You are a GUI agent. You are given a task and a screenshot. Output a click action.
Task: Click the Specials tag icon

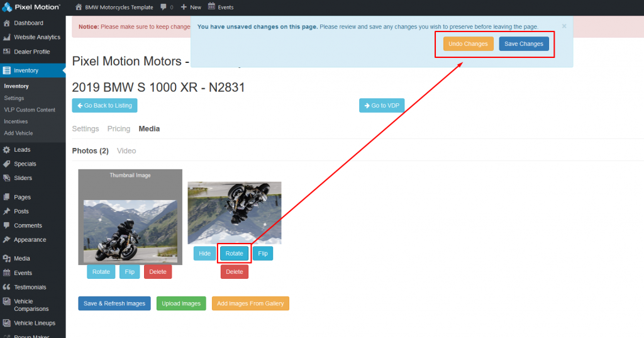point(6,164)
